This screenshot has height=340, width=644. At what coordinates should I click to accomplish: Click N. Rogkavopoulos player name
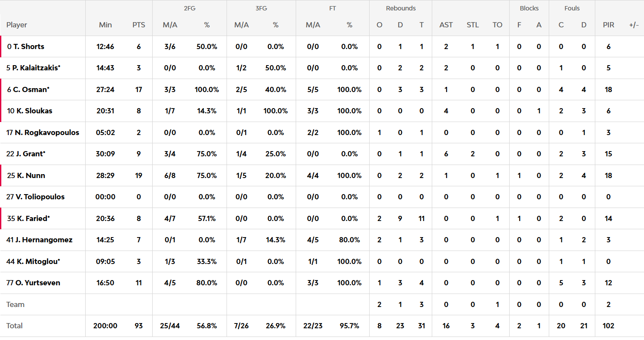click(47, 132)
